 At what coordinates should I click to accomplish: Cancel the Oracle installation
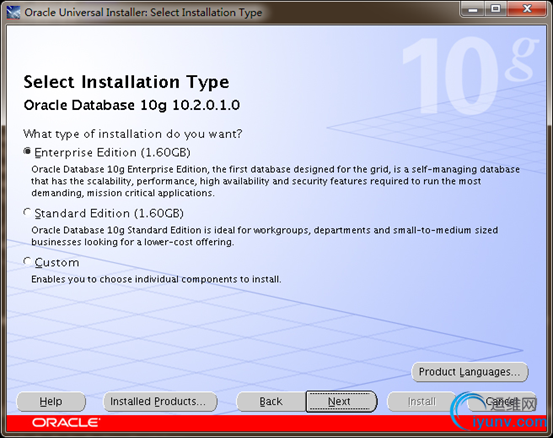[501, 402]
